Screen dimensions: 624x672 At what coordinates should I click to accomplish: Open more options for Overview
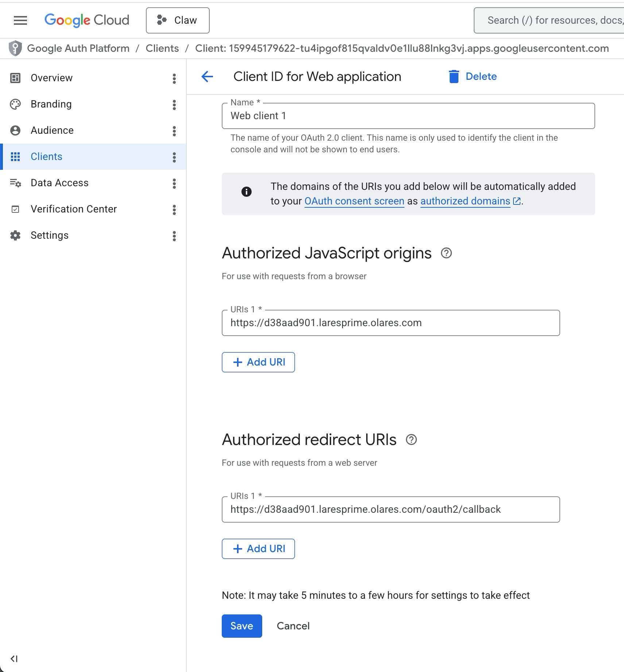[174, 79]
